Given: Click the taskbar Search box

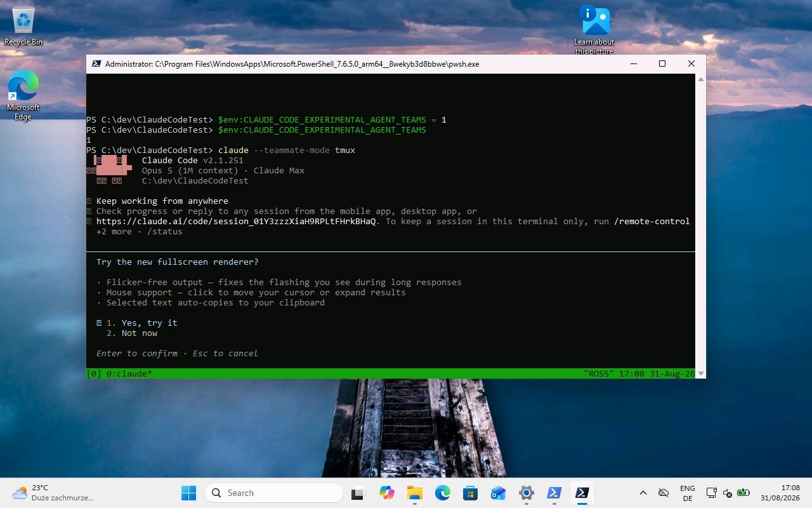Looking at the screenshot, I should pyautogui.click(x=273, y=493).
